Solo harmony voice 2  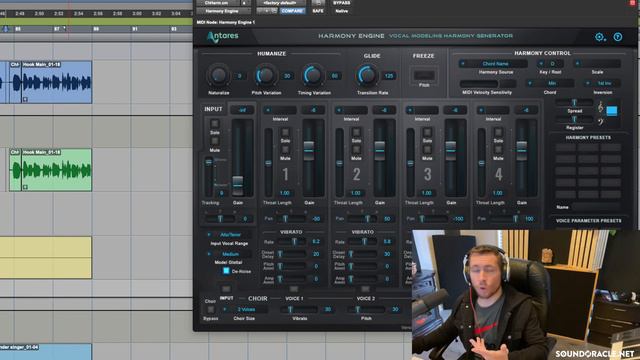click(356, 132)
